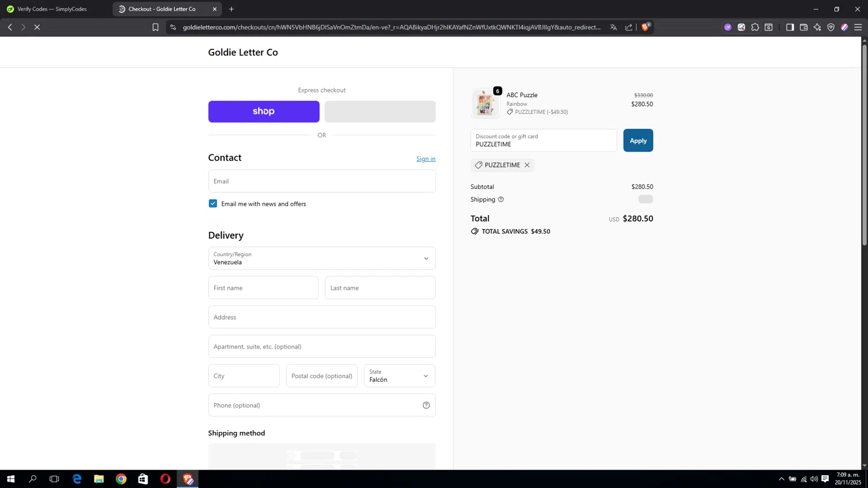
Task: Focus the City field
Action: [244, 376]
